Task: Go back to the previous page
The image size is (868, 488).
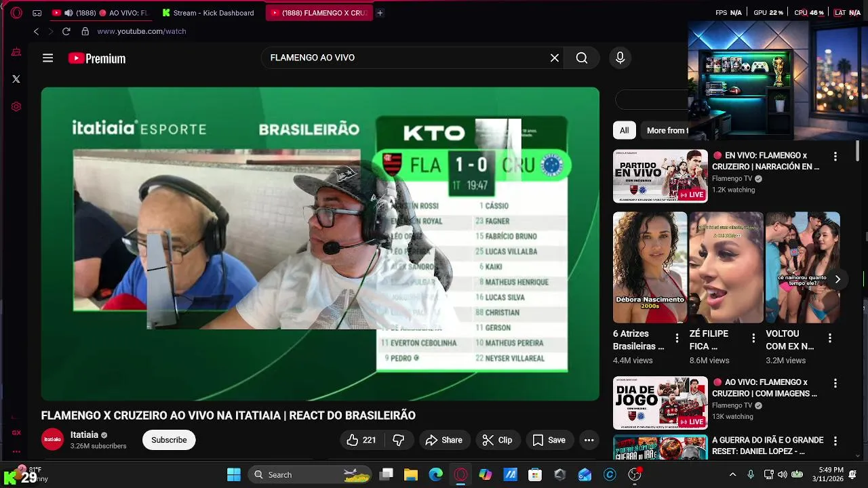Action: tap(37, 31)
